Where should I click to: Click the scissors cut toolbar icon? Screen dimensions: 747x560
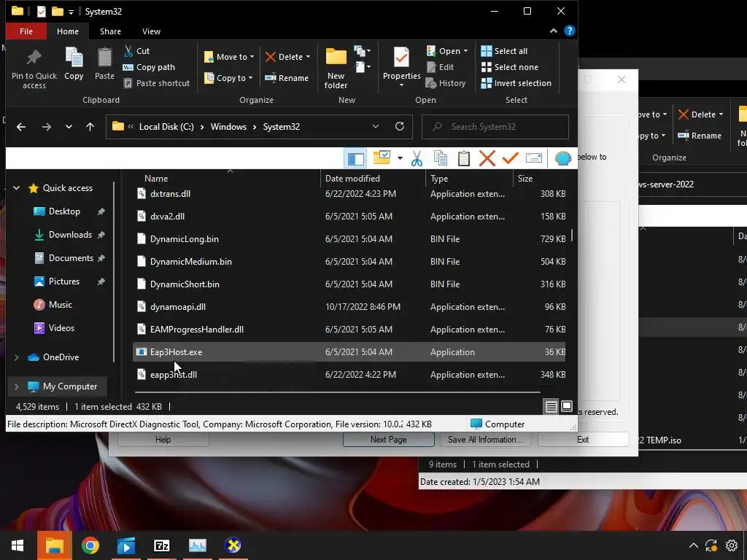tap(417, 158)
